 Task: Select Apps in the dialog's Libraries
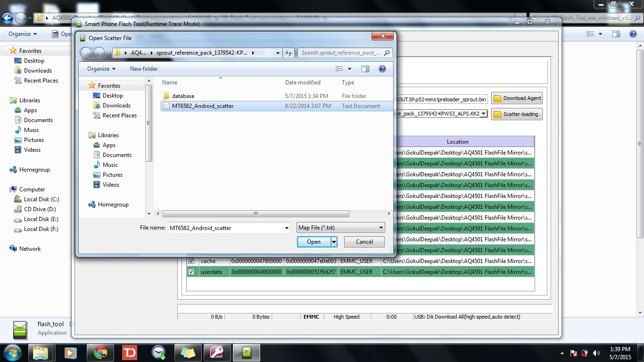point(109,145)
